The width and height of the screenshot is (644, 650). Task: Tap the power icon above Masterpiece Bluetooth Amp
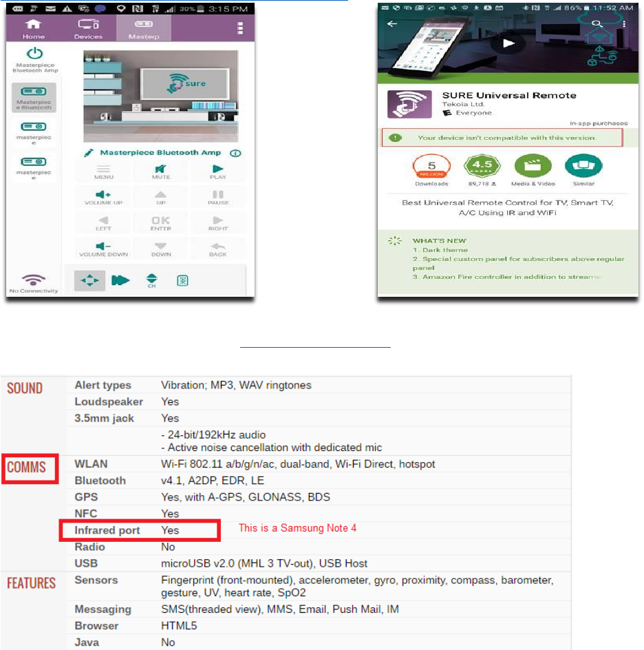click(35, 54)
